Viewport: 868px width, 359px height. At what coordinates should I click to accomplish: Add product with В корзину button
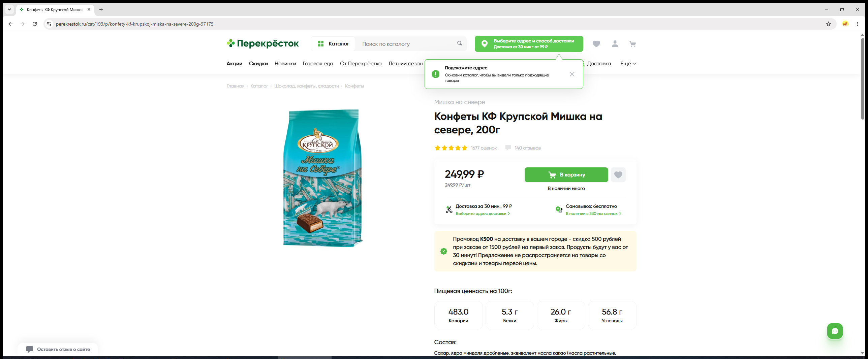pyautogui.click(x=566, y=175)
